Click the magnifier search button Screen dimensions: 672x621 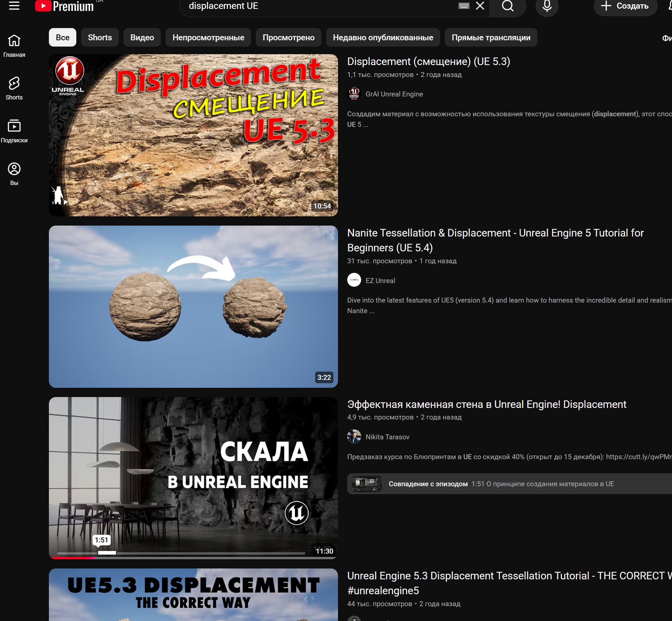click(x=507, y=6)
